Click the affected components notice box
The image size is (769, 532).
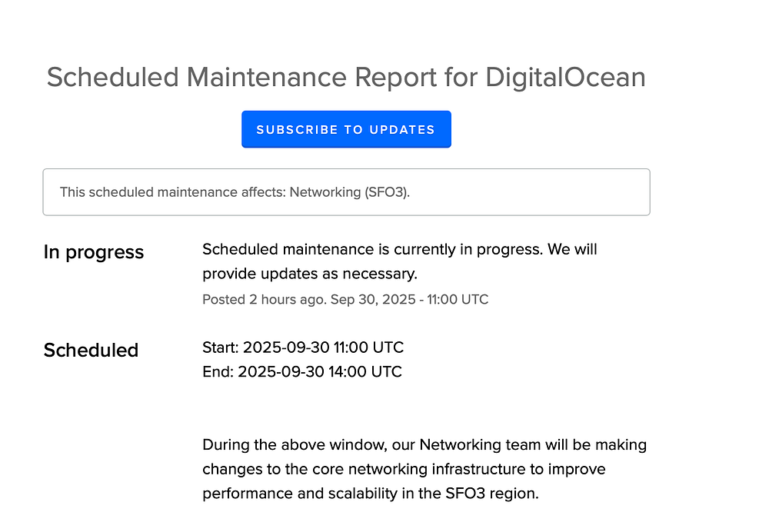point(346,192)
